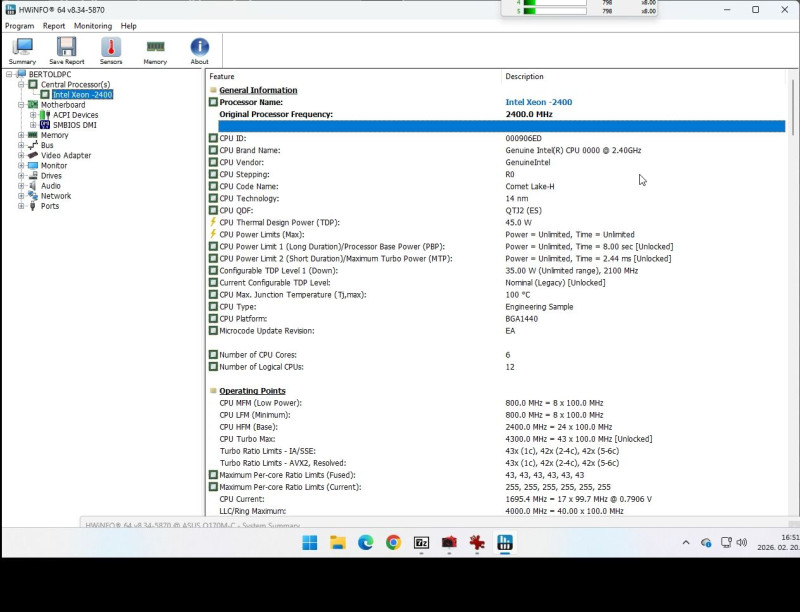
Task: Click the BERTOLDPC computer icon
Action: click(x=21, y=74)
